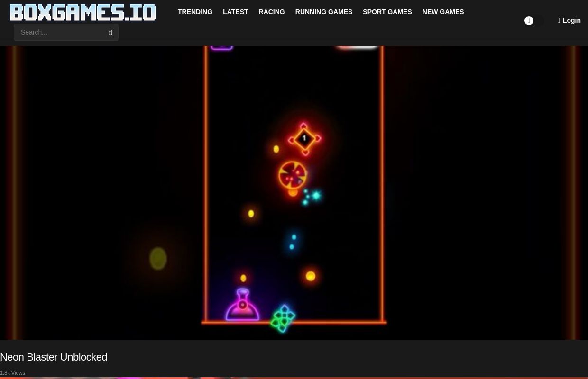The image size is (588, 379).
Task: Go to the Racing category
Action: 272,12
